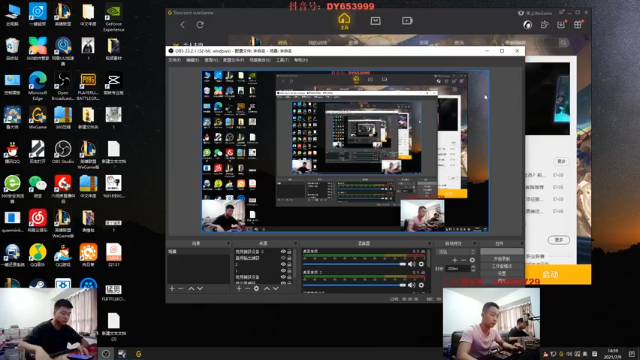The width and height of the screenshot is (640, 360).
Task: Open the OBS Scene Collection menu
Action: coord(260,60)
